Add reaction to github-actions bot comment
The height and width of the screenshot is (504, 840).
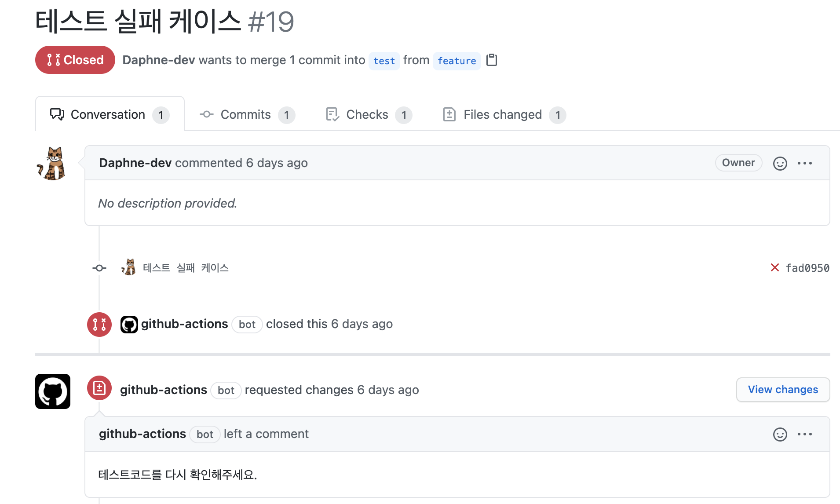pyautogui.click(x=780, y=434)
